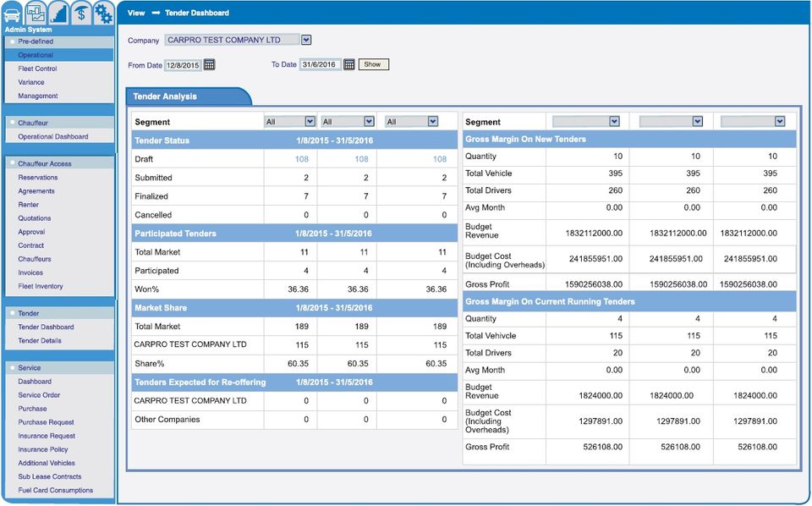The width and height of the screenshot is (812, 506).
Task: Open Additional Vehicles in sidebar
Action: click(47, 463)
